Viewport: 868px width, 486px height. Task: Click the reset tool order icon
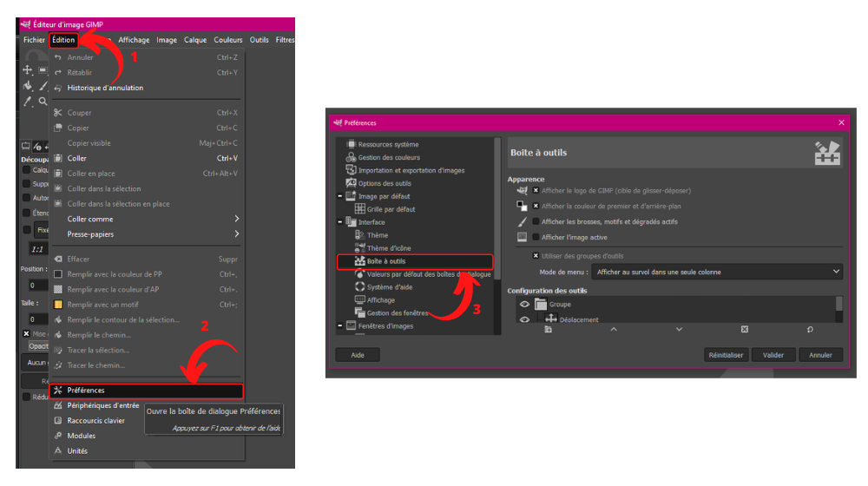tap(810, 329)
